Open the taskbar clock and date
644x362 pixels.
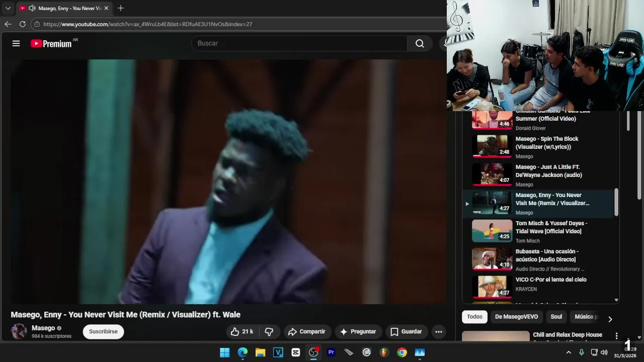click(625, 352)
